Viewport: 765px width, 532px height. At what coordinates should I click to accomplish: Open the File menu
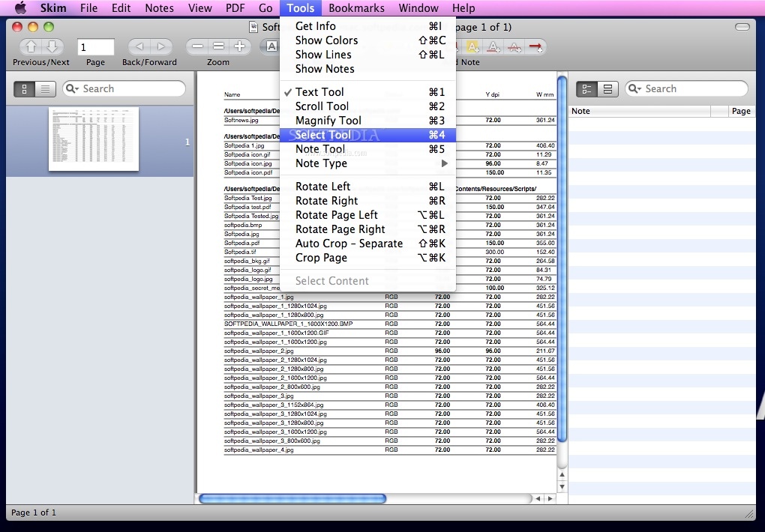click(x=88, y=7)
